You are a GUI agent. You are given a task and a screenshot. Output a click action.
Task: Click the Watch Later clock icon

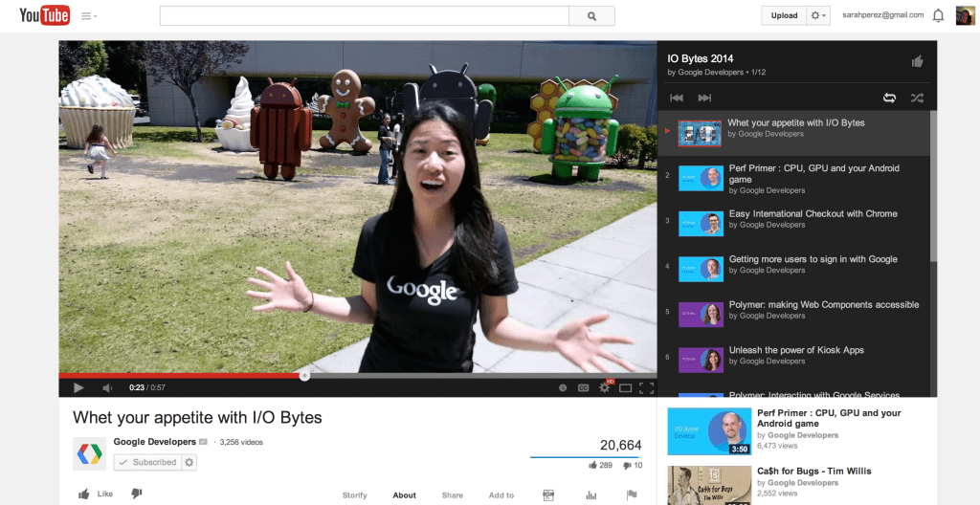tap(563, 387)
